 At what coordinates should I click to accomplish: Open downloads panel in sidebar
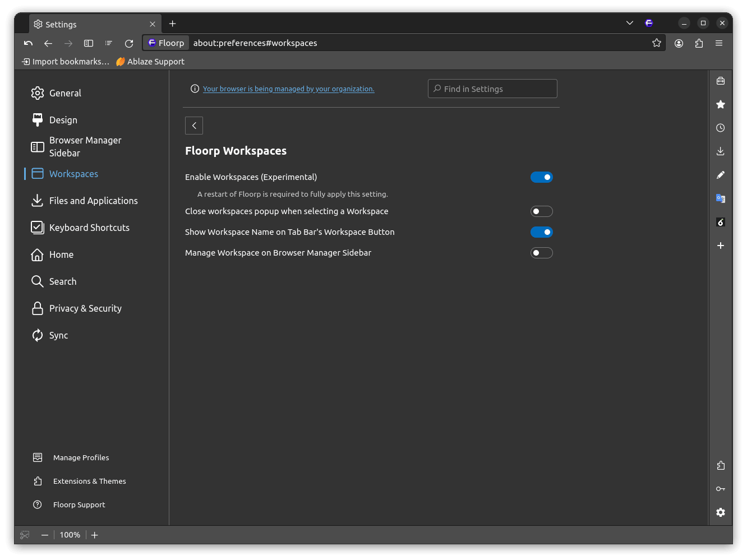(721, 151)
